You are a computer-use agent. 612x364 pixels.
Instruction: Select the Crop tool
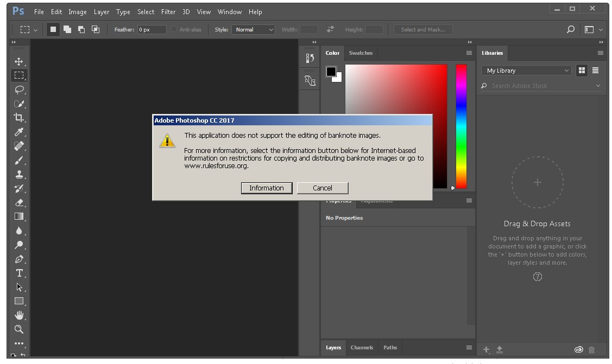click(x=18, y=118)
